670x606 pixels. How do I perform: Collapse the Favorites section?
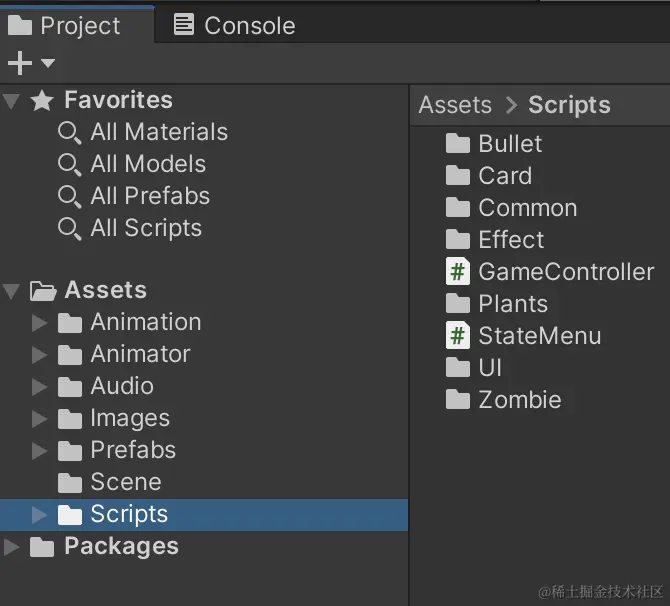pos(12,100)
